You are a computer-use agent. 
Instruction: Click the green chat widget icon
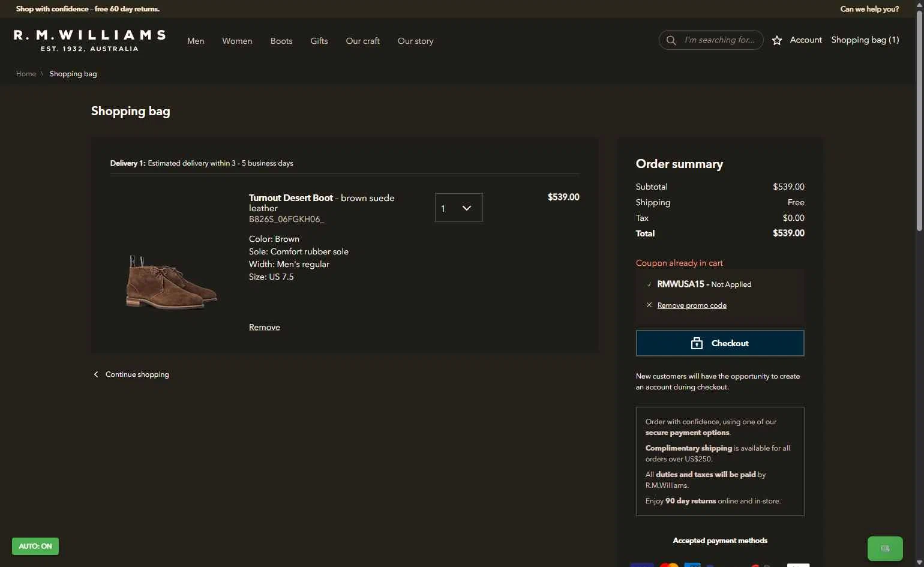[885, 548]
